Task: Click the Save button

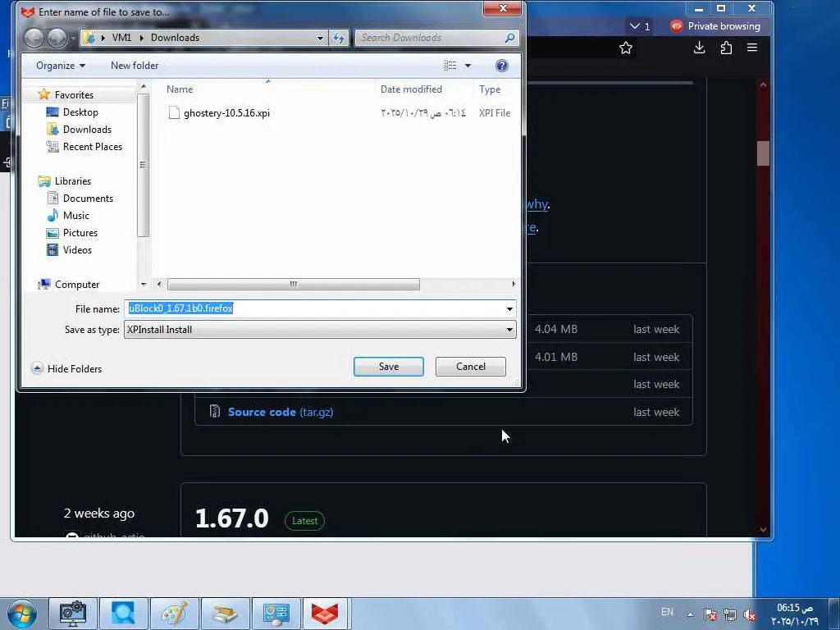Action: coord(388,367)
